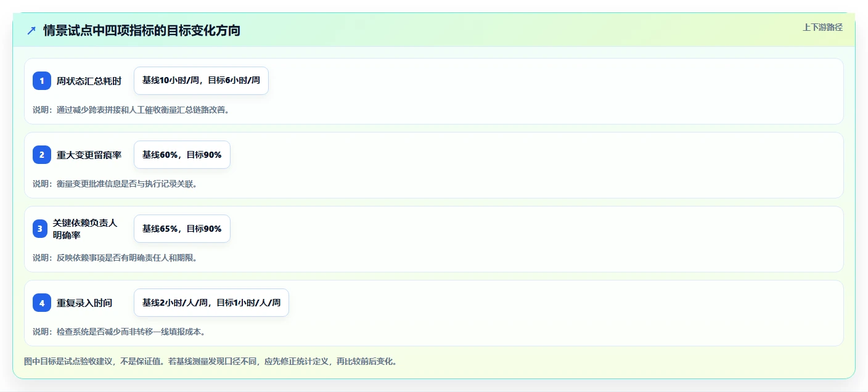Click the number 4 badge
Screen dimensions: 868x392
[42, 303]
